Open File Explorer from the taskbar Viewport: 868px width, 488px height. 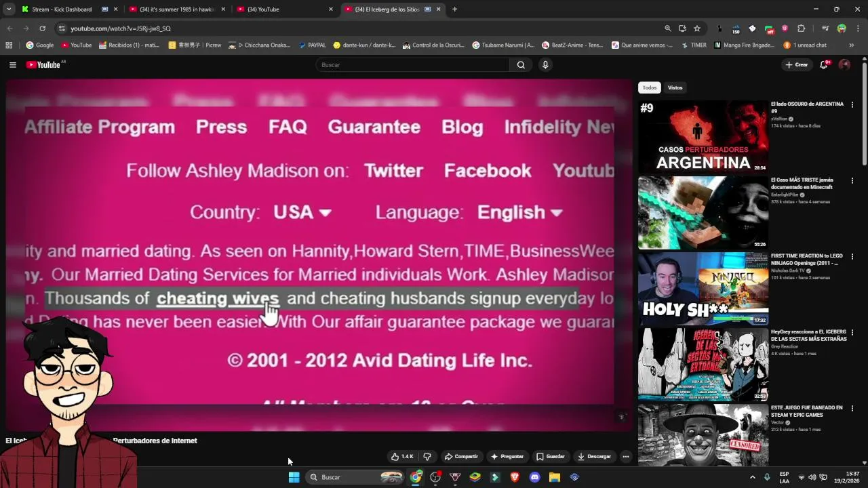click(x=554, y=477)
